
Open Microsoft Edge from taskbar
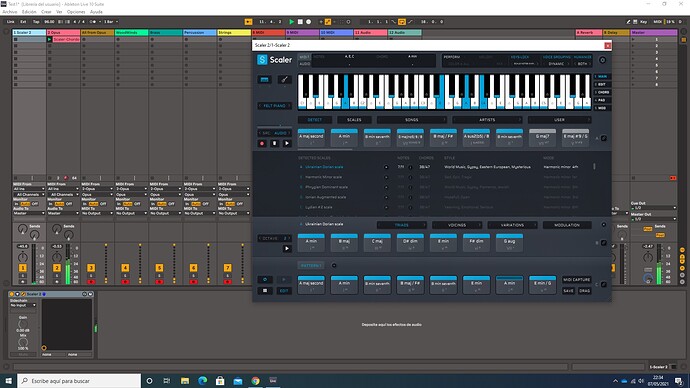202,381
